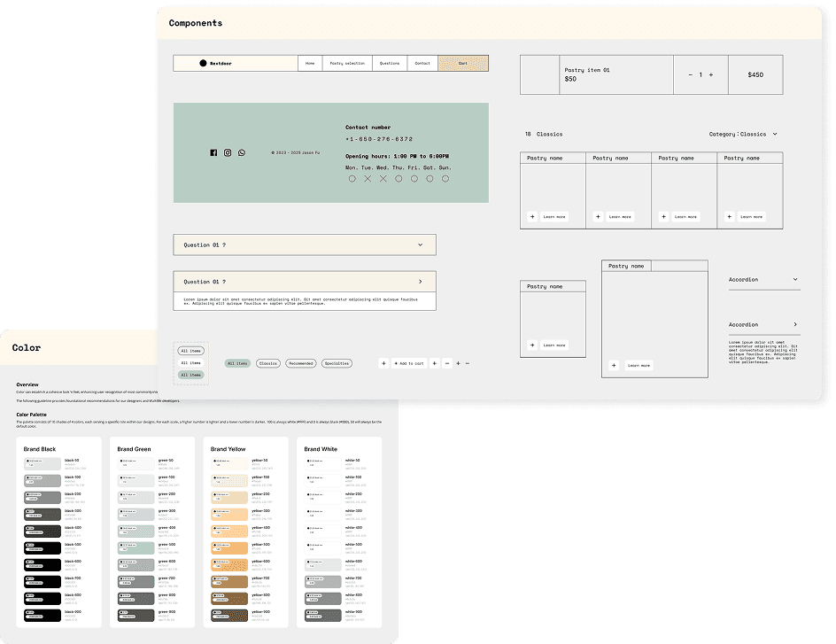836x644 pixels.
Task: Select the yellow-900 swatch in Brand Yellow
Action: pyautogui.click(x=229, y=616)
